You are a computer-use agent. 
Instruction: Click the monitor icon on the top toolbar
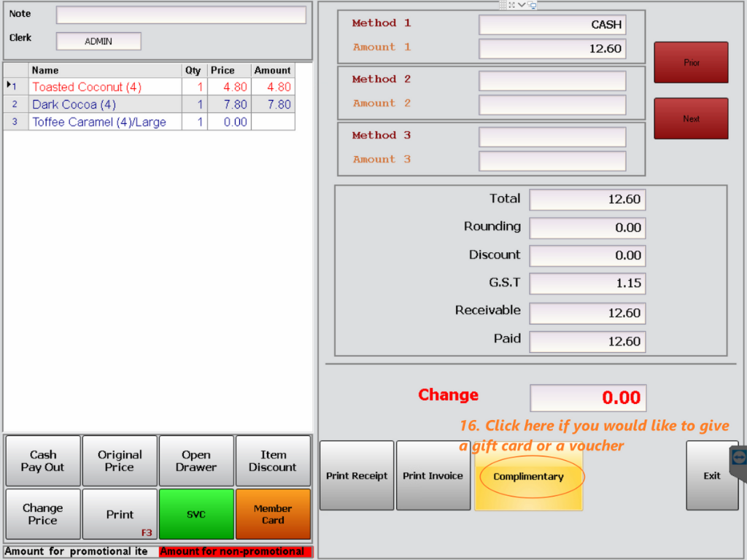click(532, 5)
